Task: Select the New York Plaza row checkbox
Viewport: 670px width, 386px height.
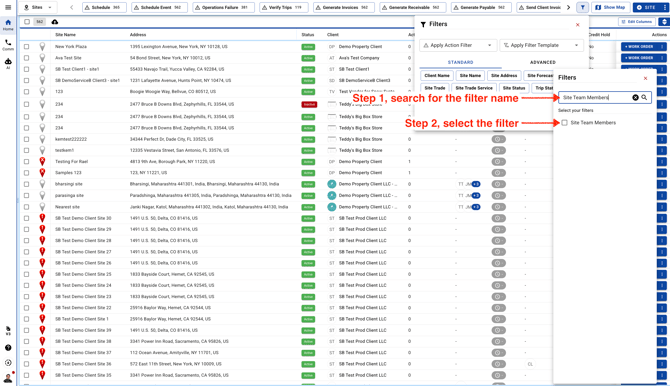Action: click(x=26, y=47)
